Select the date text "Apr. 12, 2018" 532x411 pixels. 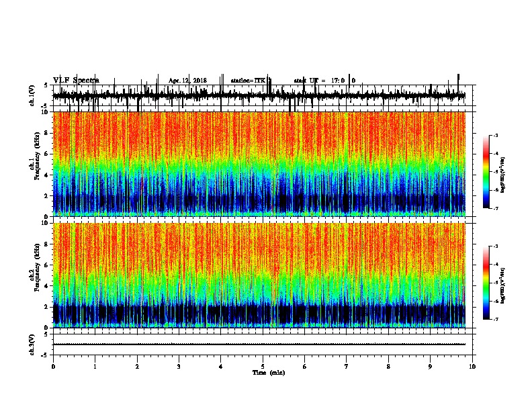[x=187, y=81]
